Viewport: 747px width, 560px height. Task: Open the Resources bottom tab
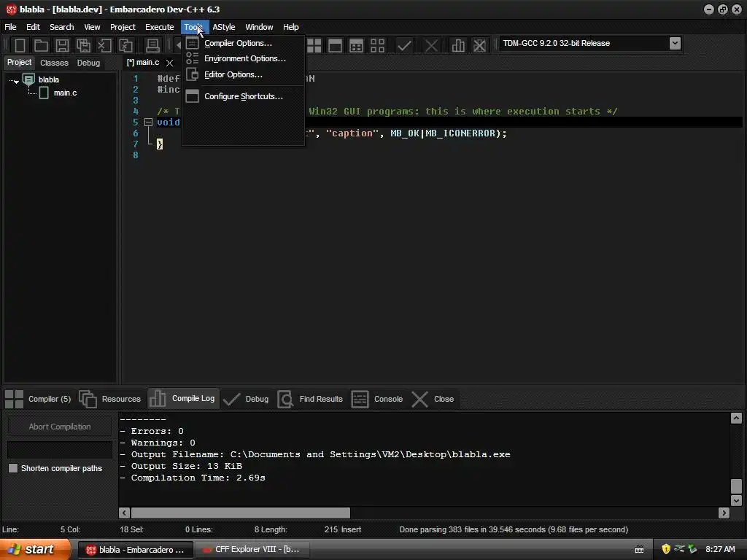pos(110,399)
